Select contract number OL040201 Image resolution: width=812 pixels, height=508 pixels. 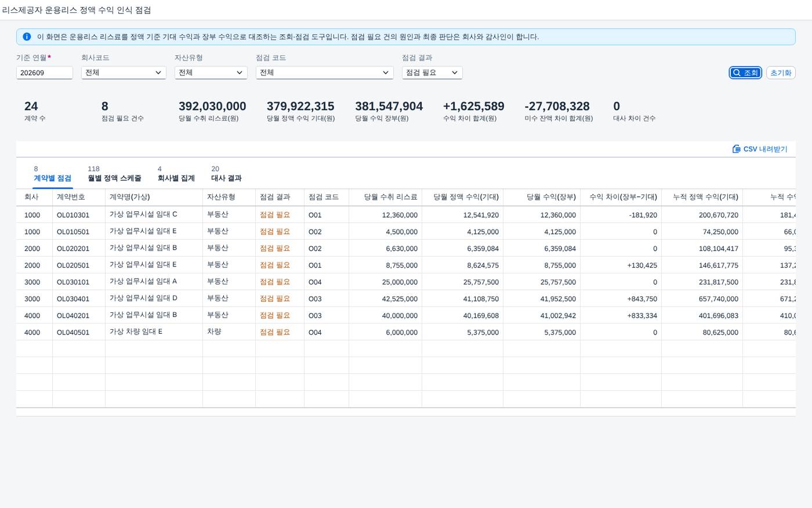(73, 316)
